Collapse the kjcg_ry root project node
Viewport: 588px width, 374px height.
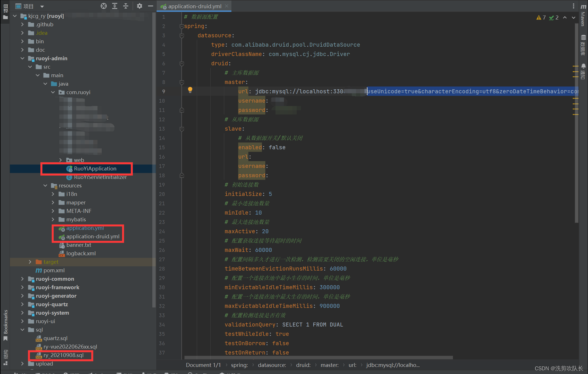[x=15, y=16]
